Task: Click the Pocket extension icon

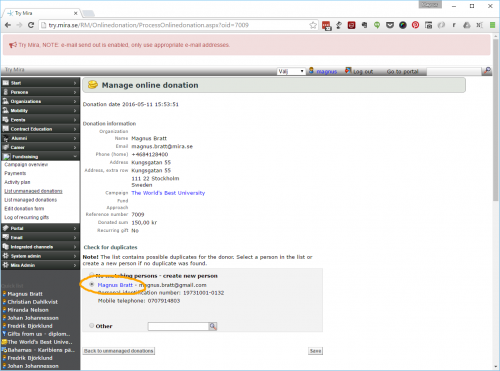Action: click(390, 25)
